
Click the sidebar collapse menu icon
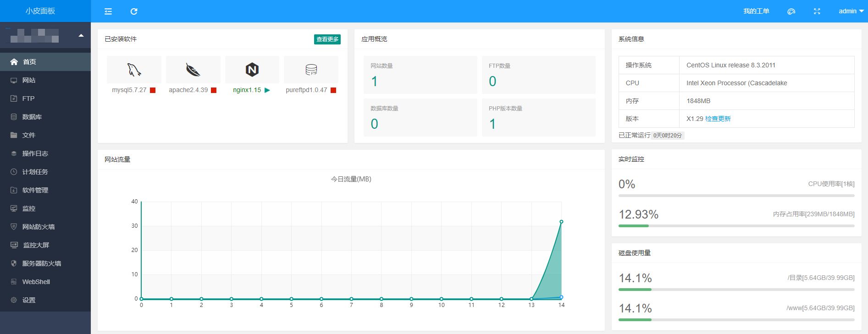(108, 11)
